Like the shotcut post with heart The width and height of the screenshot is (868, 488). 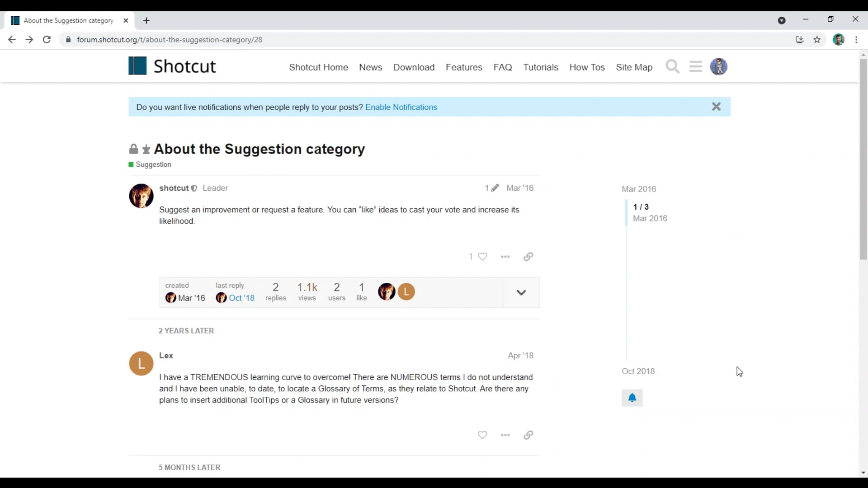(x=482, y=257)
